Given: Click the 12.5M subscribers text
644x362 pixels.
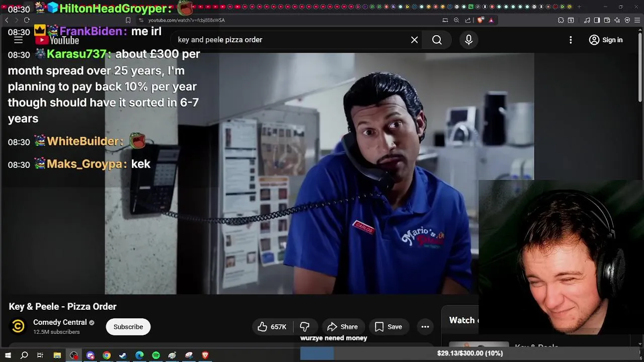Looking at the screenshot, I should [x=56, y=332].
